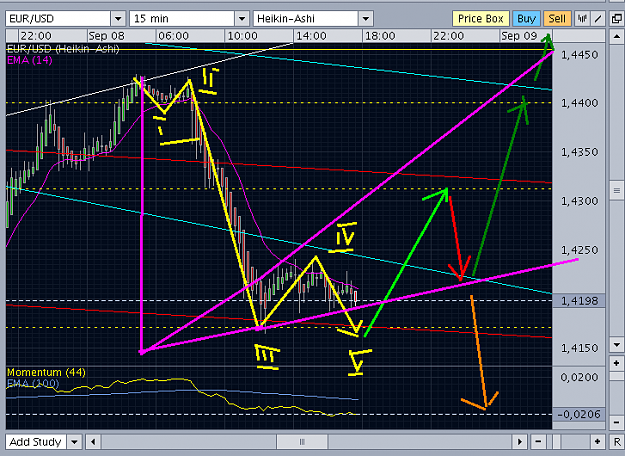Click the horizontal zoom plus button
Screen dimensions: 625x456
point(597,442)
